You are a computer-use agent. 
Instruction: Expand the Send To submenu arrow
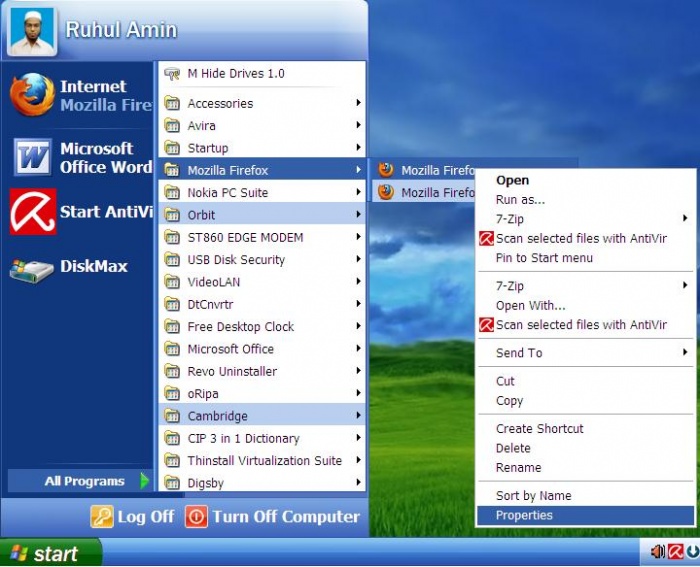coord(685,352)
